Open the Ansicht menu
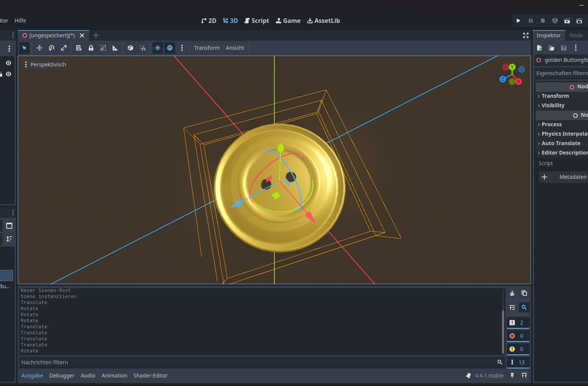This screenshot has height=386, width=588. [235, 48]
